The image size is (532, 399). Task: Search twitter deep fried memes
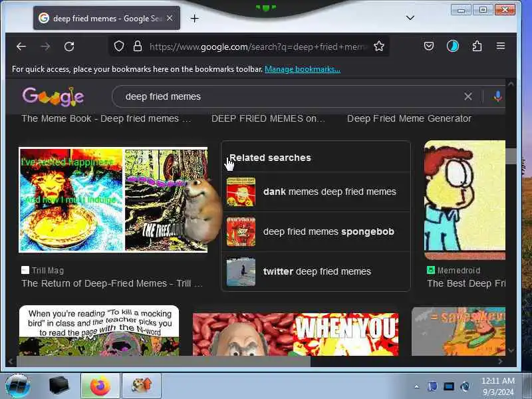click(x=315, y=271)
